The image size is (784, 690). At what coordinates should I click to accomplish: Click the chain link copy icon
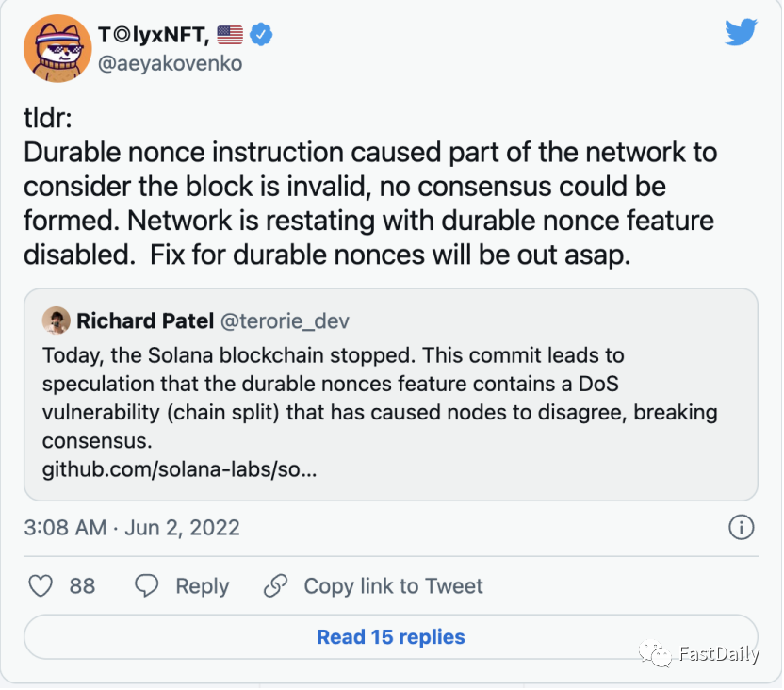[275, 585]
